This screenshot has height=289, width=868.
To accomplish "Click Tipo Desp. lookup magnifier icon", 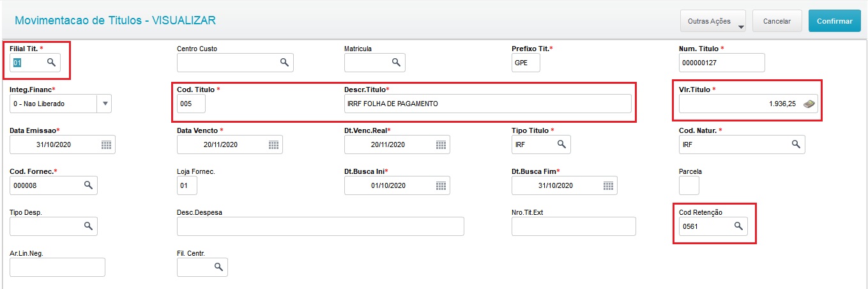I will point(88,226).
